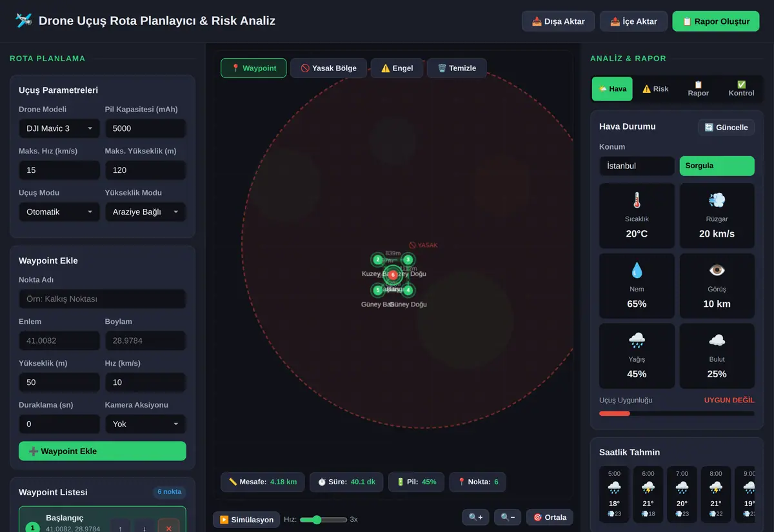This screenshot has width=774, height=532.
Task: Select waypoint marker 3 on the map
Action: click(x=408, y=260)
